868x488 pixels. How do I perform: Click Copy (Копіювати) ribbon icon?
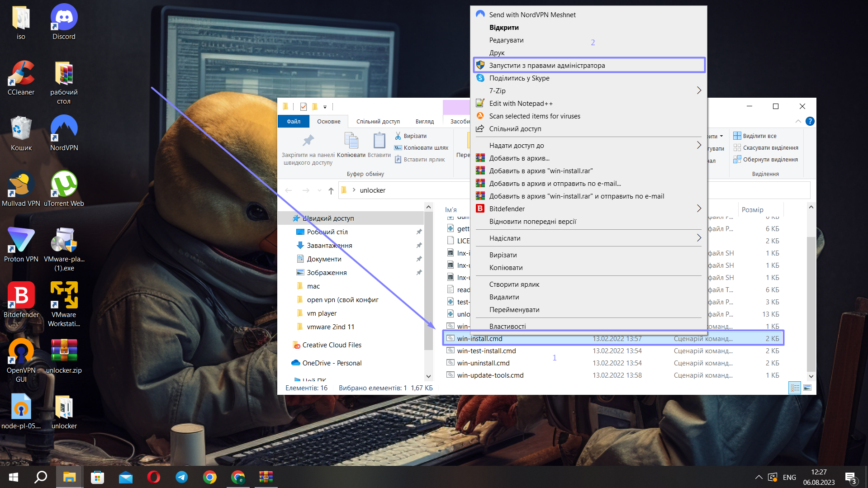tap(351, 145)
